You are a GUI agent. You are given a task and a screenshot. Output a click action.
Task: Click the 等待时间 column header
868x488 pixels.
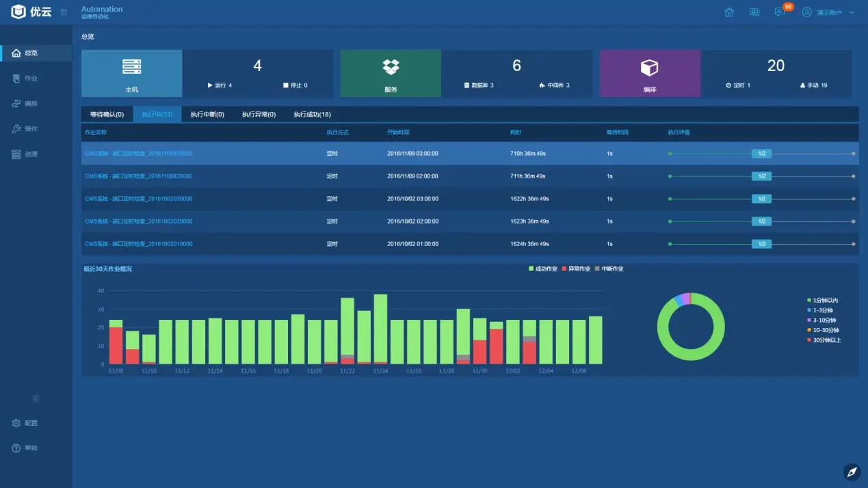[x=617, y=132]
